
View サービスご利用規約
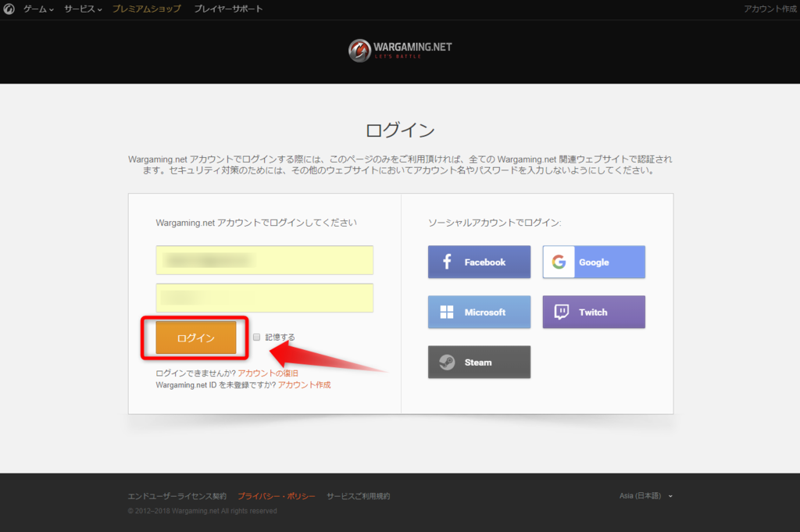(358, 496)
